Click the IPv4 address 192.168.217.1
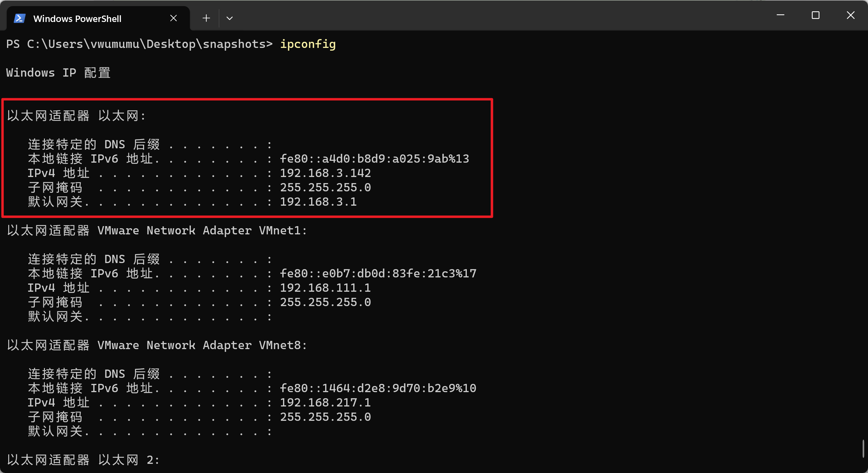Screen dimensions: 868x473 pyautogui.click(x=325, y=403)
